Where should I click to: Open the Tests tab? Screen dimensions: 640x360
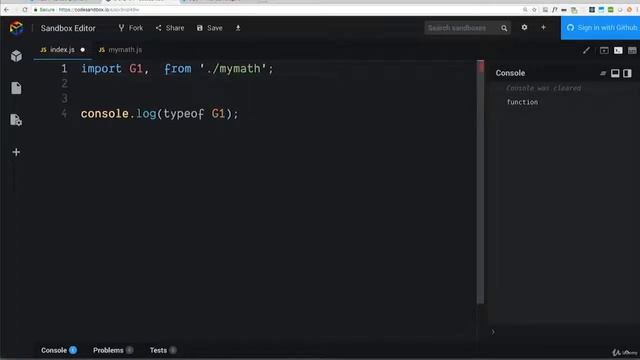tap(163, 350)
